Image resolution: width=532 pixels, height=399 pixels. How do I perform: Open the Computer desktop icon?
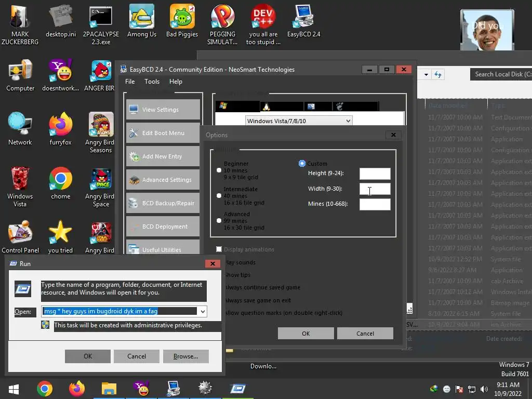tap(20, 75)
